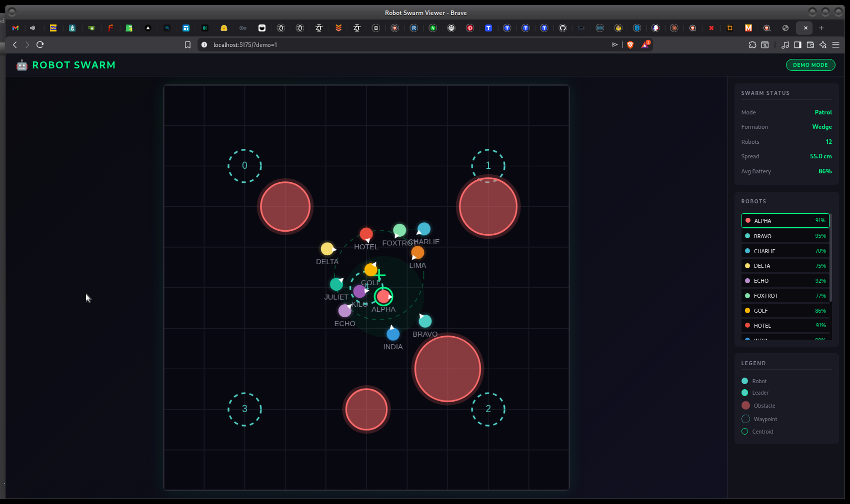This screenshot has height=504, width=850.
Task: Open a new browser tab
Action: (821, 28)
